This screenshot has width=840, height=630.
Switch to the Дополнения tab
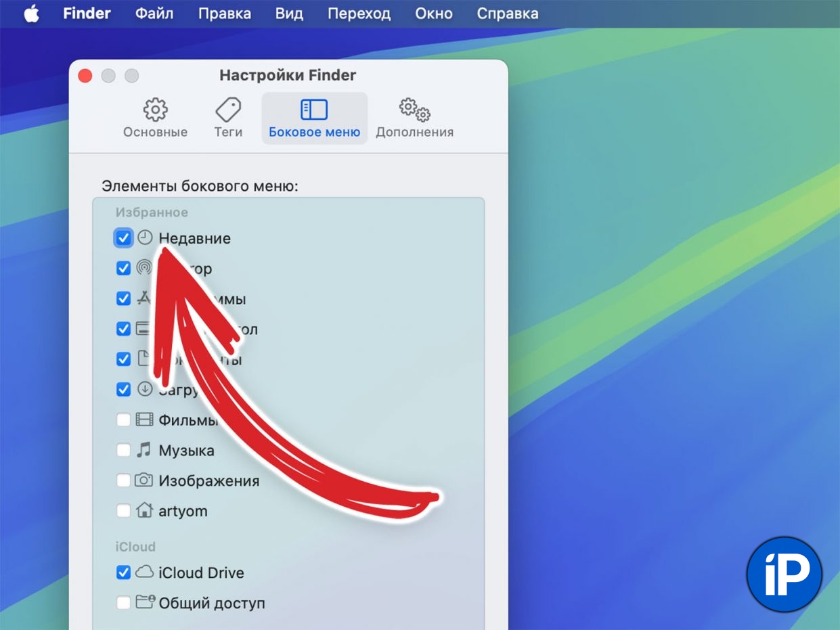[414, 118]
